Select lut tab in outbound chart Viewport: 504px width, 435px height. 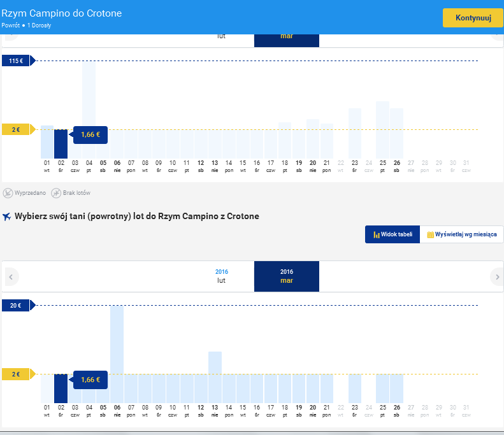(222, 40)
